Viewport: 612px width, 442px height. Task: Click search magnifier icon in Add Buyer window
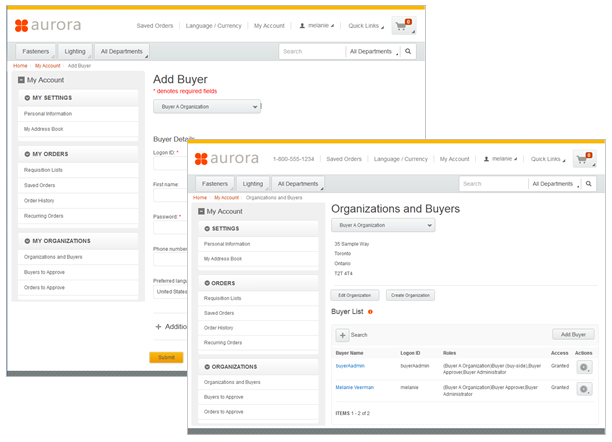tap(408, 52)
